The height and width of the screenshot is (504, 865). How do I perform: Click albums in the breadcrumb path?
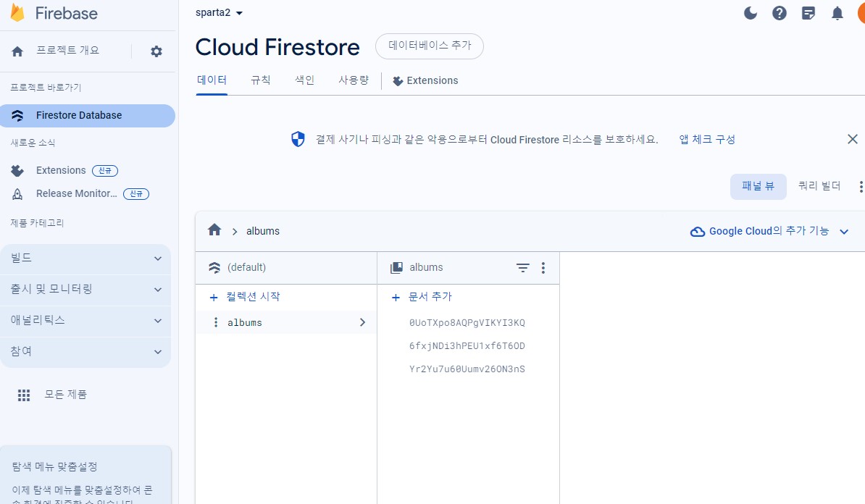tap(262, 231)
